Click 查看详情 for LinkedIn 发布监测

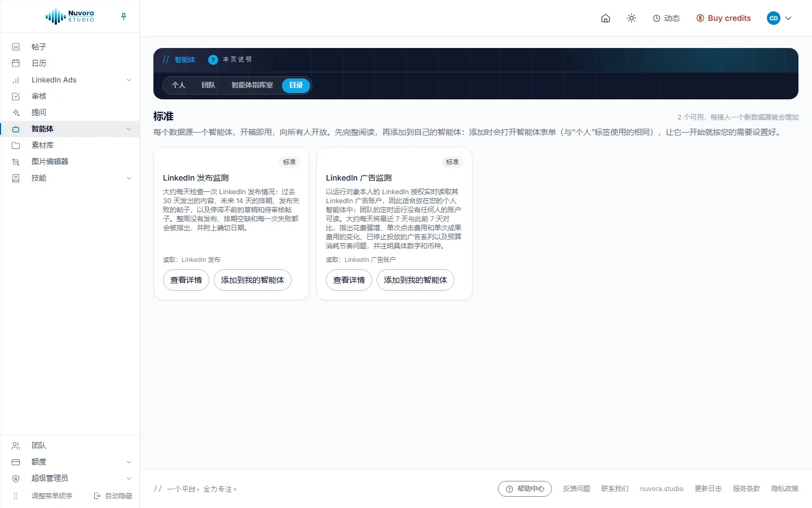click(x=186, y=280)
